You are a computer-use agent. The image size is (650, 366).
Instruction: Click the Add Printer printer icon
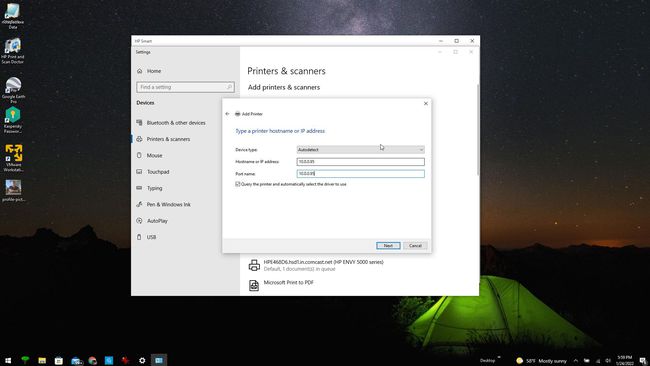click(238, 114)
